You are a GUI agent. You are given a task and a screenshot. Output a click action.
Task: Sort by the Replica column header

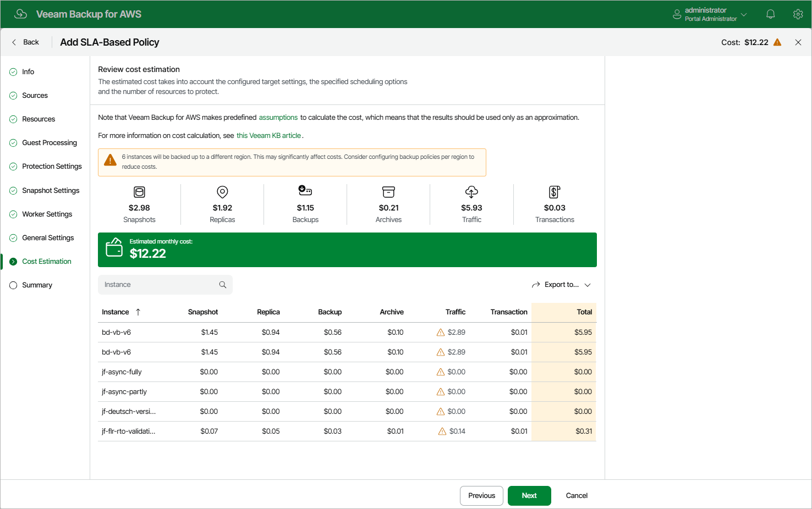268,312
